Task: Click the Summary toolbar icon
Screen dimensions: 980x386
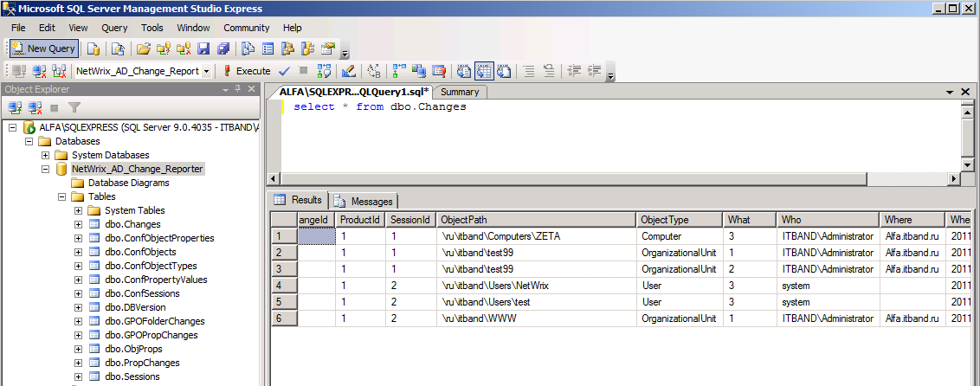Action: (268, 48)
